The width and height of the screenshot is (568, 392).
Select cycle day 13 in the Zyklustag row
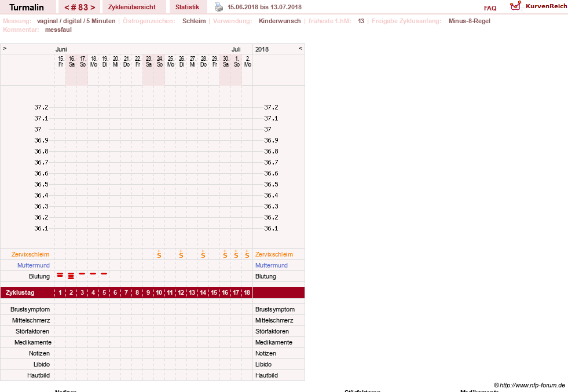192,292
